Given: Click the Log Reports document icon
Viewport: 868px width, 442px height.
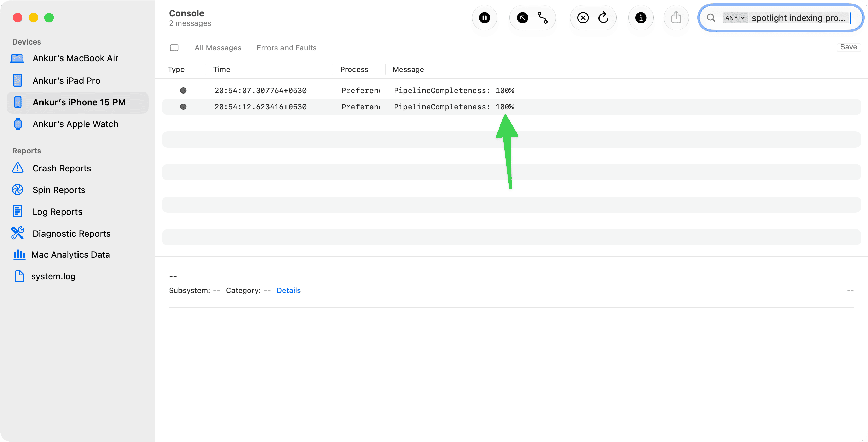Looking at the screenshot, I should [18, 211].
